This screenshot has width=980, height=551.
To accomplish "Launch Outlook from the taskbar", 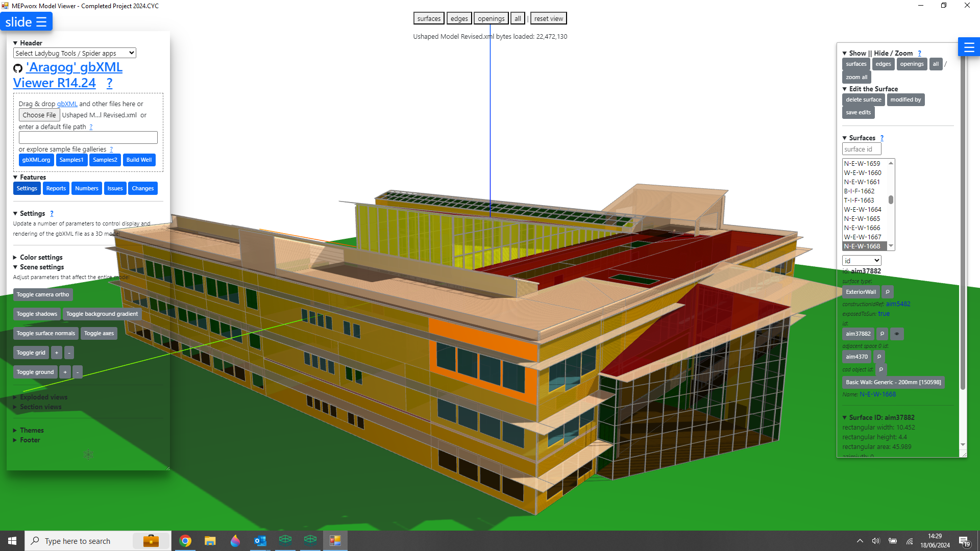I will pos(260,540).
